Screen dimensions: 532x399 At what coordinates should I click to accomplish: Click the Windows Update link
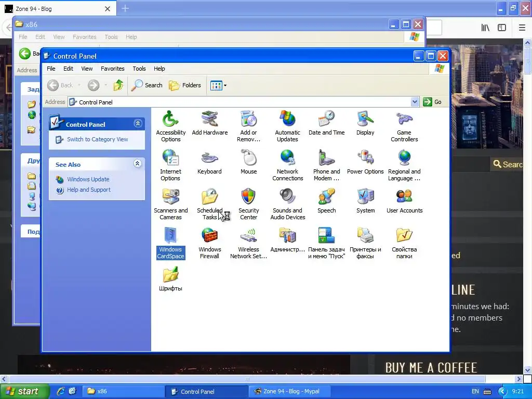tap(88, 179)
